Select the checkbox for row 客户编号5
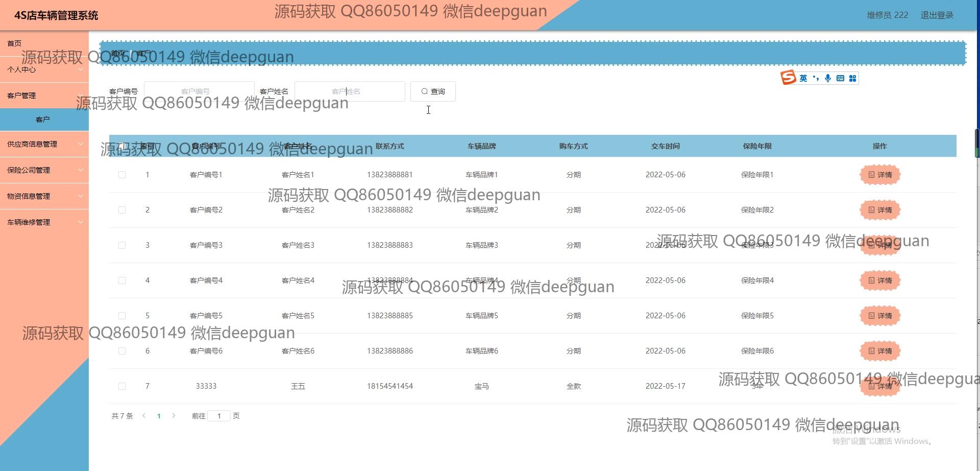The height and width of the screenshot is (471, 980). (122, 316)
